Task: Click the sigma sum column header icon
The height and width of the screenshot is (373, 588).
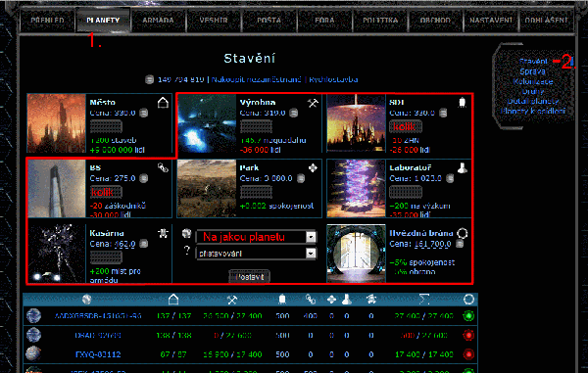Action: click(423, 300)
